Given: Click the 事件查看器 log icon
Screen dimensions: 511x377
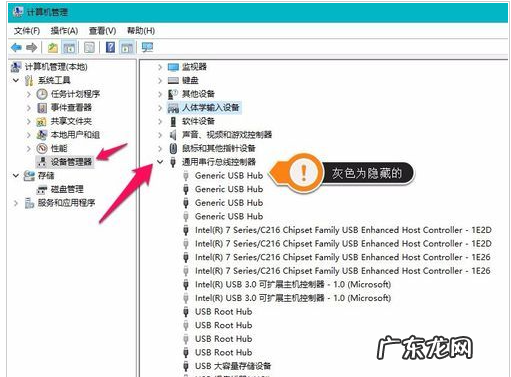Looking at the screenshot, I should coord(42,108).
